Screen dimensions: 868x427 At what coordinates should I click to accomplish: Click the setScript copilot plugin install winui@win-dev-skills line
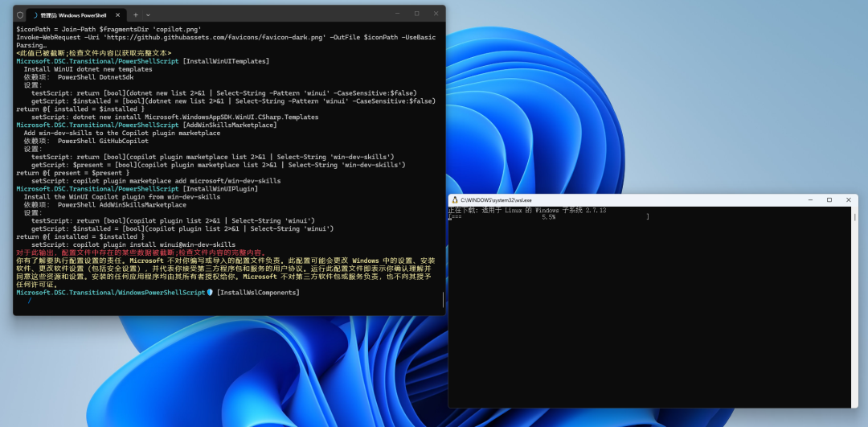tap(133, 244)
